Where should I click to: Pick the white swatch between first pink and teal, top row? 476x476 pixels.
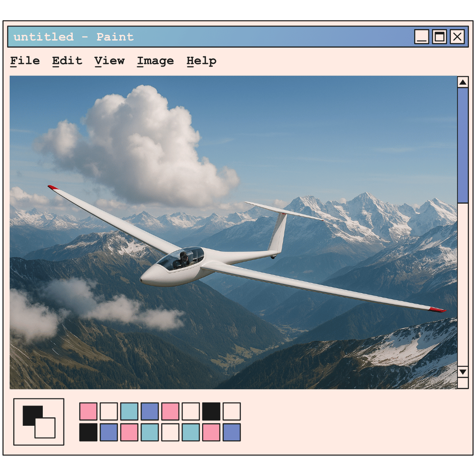pos(109,411)
